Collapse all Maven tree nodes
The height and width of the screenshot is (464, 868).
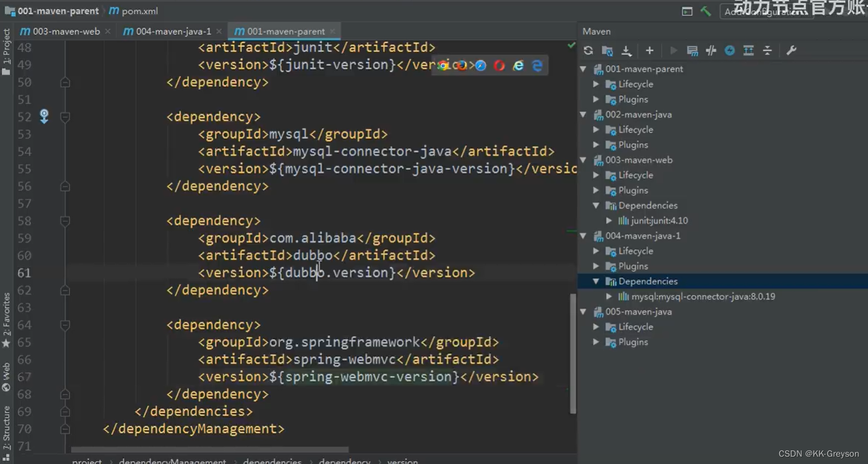(x=767, y=51)
